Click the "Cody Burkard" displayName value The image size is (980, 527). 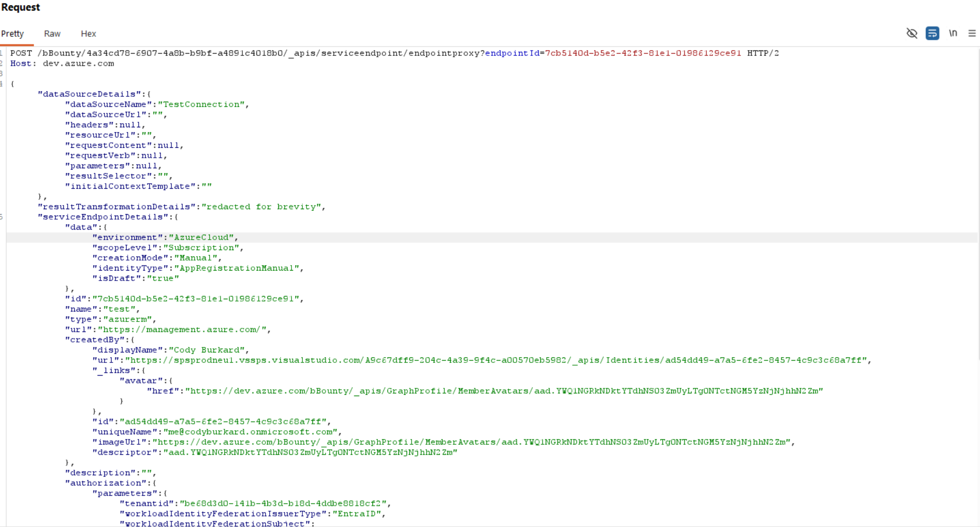[x=207, y=350]
